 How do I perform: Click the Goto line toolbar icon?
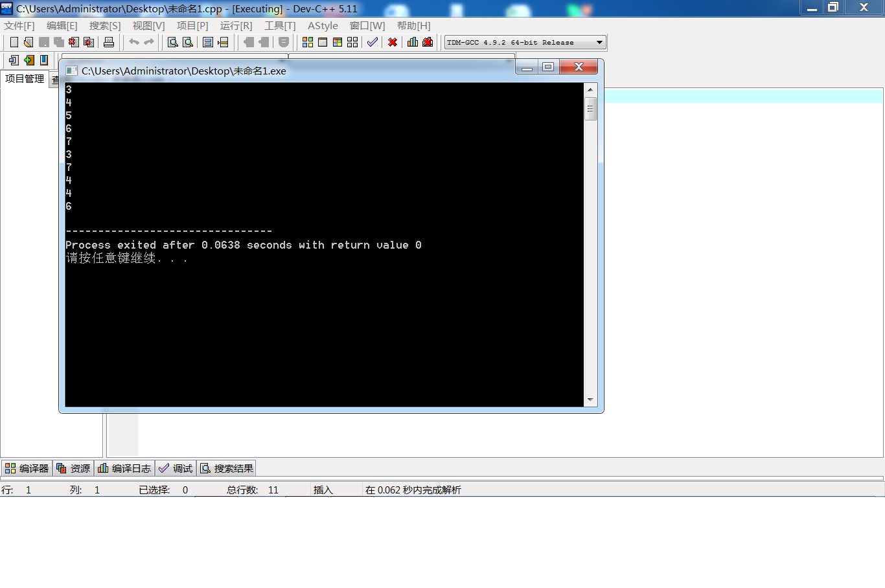click(x=223, y=42)
